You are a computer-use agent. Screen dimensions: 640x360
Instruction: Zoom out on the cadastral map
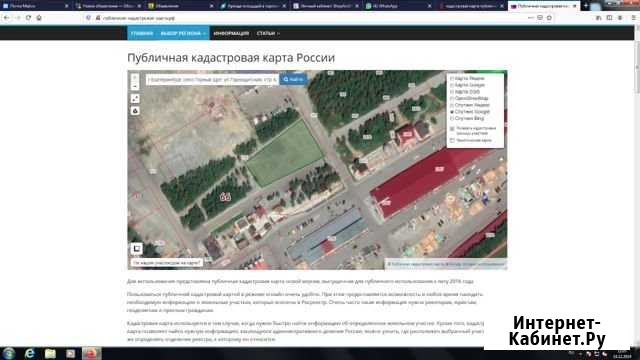point(135,87)
